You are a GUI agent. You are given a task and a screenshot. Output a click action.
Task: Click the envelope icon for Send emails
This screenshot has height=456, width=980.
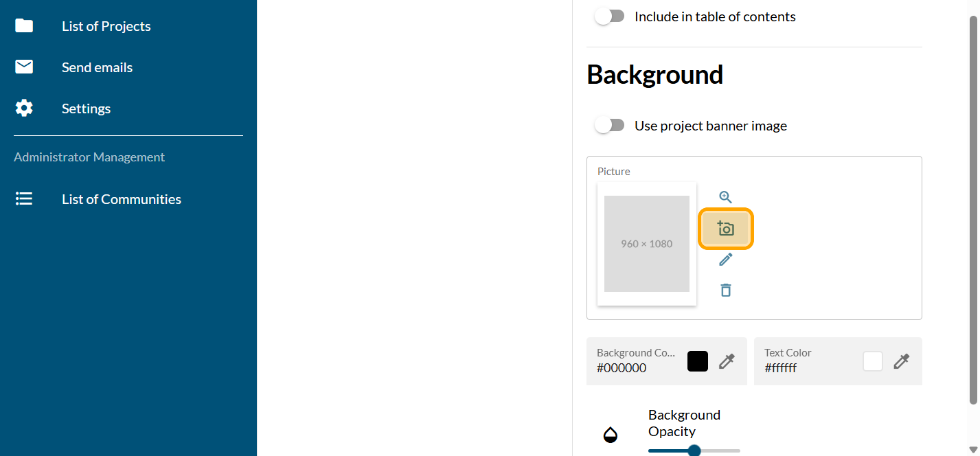coord(24,67)
